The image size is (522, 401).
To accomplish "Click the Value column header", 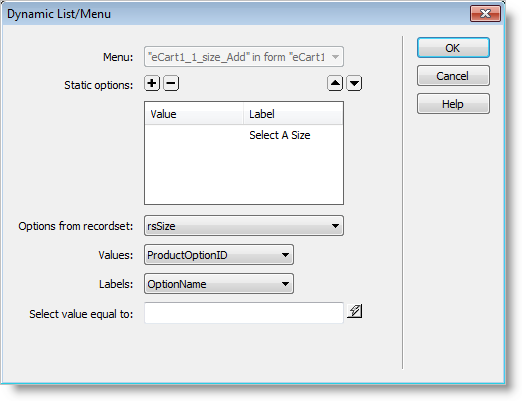I will pyautogui.click(x=194, y=114).
